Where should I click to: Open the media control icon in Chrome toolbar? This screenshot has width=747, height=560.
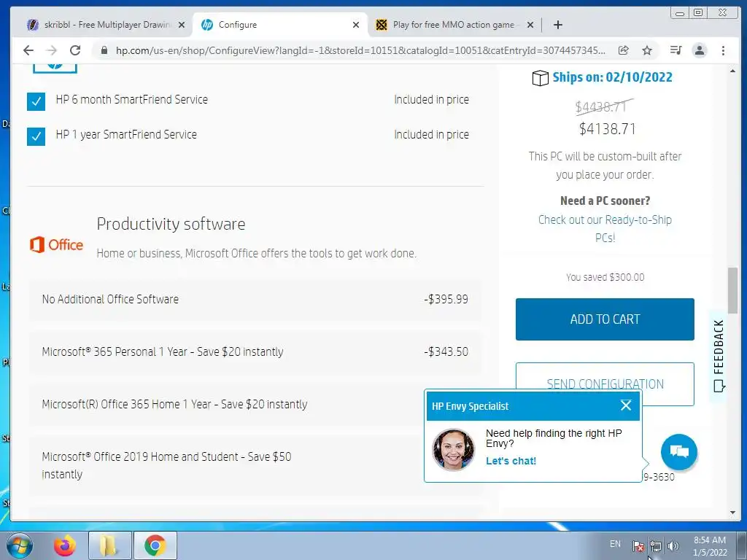click(676, 50)
